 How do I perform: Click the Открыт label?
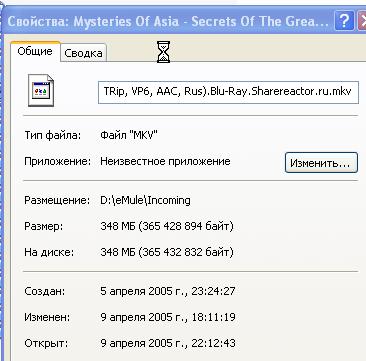click(x=46, y=343)
